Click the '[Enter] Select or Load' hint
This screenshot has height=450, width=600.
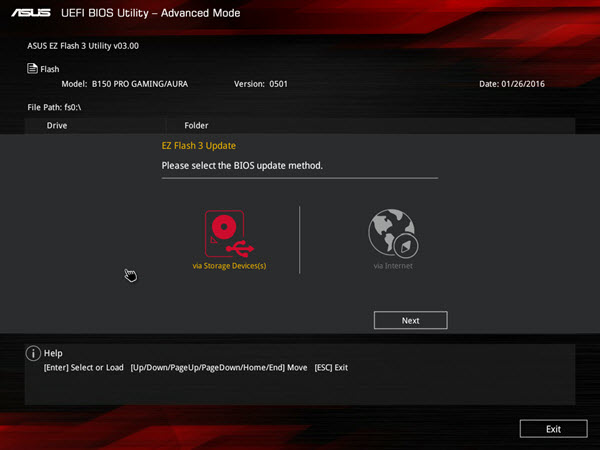coord(83,368)
